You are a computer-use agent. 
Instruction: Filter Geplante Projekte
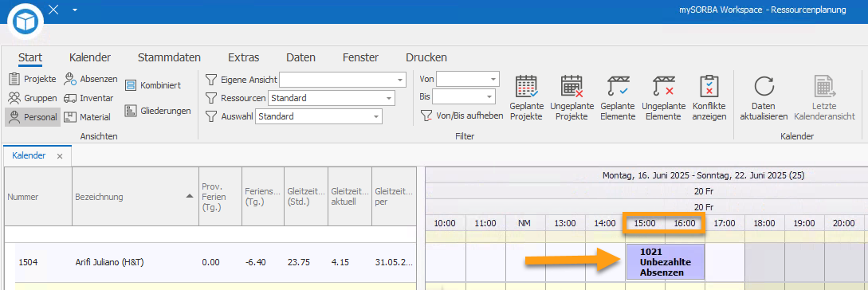[x=526, y=98]
